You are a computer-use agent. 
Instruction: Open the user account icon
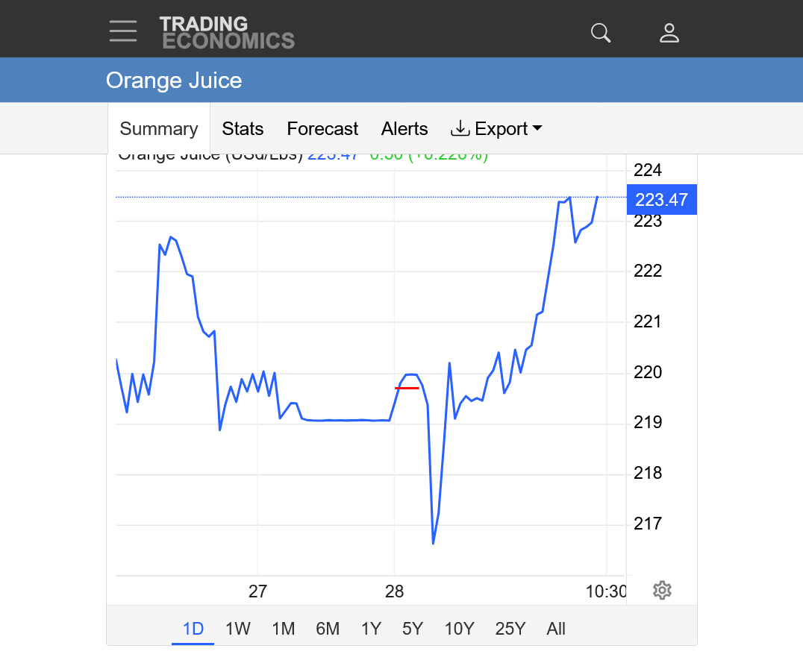click(x=669, y=33)
